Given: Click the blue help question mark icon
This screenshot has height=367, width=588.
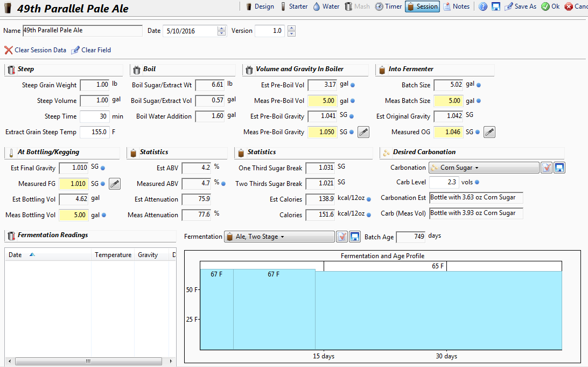Looking at the screenshot, I should [x=483, y=6].
